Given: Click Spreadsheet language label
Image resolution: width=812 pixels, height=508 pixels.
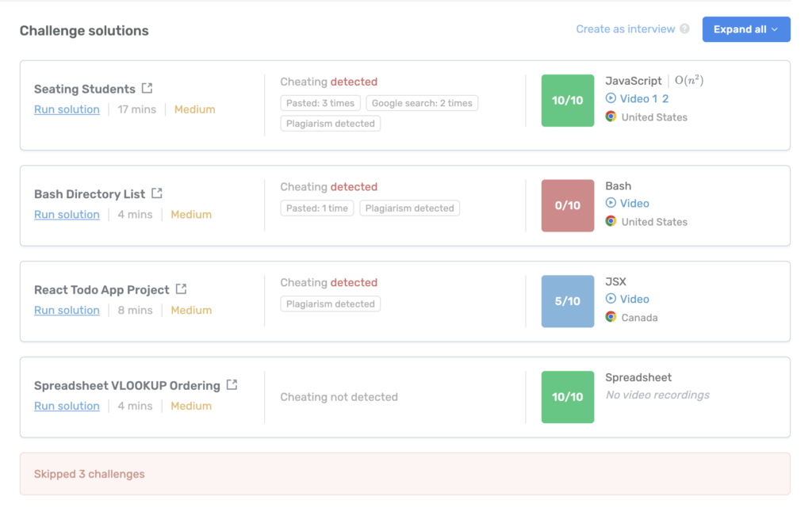Looking at the screenshot, I should pyautogui.click(x=638, y=377).
